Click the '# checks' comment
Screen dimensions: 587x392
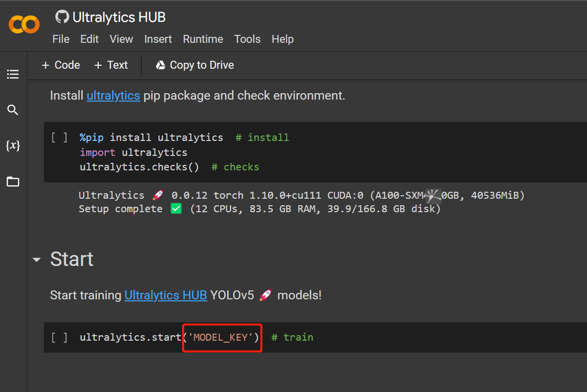(x=235, y=167)
